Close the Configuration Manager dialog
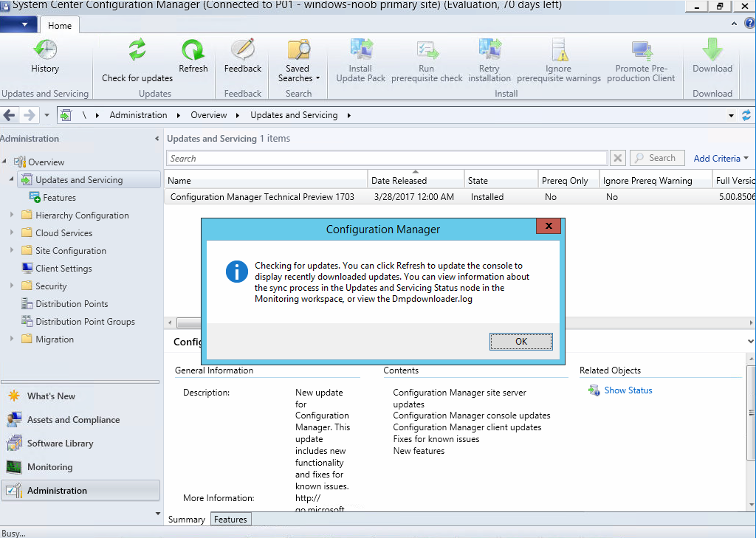Image resolution: width=756 pixels, height=538 pixels. [x=549, y=226]
